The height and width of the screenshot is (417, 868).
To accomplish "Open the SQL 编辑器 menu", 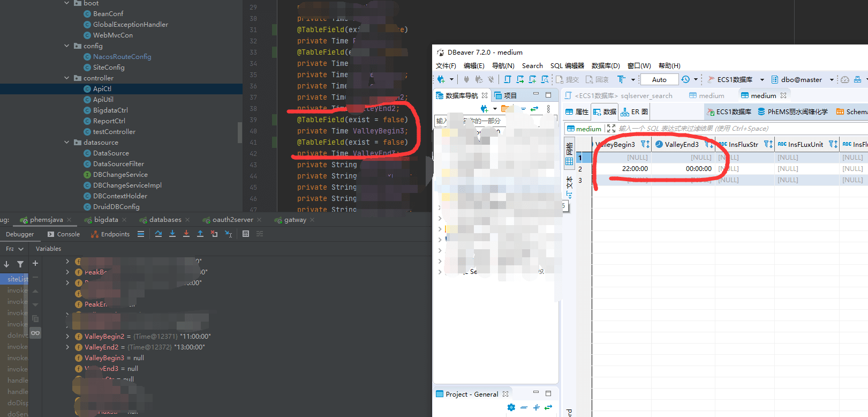I will coord(567,66).
